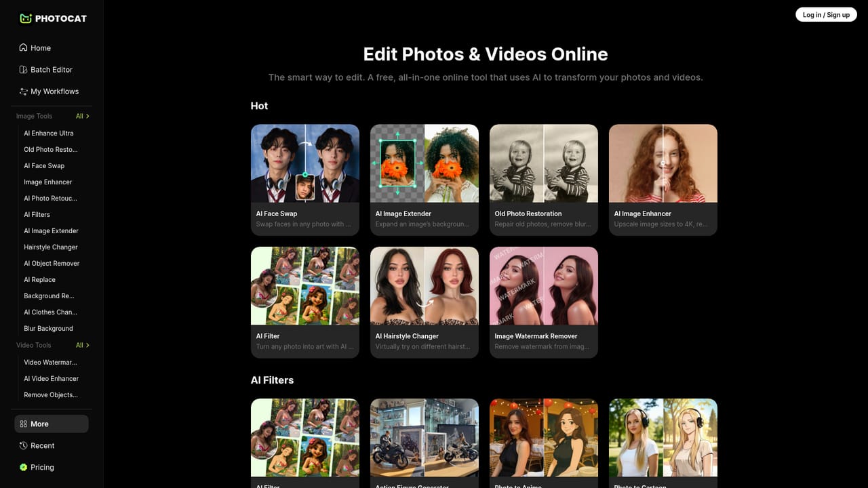Open Background Re... sidebar entry
This screenshot has height=488, width=868.
[x=49, y=296]
